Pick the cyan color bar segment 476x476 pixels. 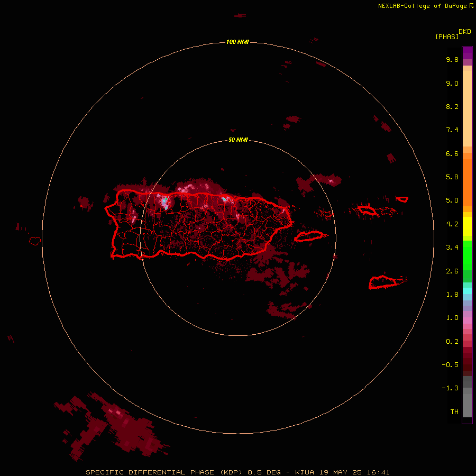[x=467, y=291]
